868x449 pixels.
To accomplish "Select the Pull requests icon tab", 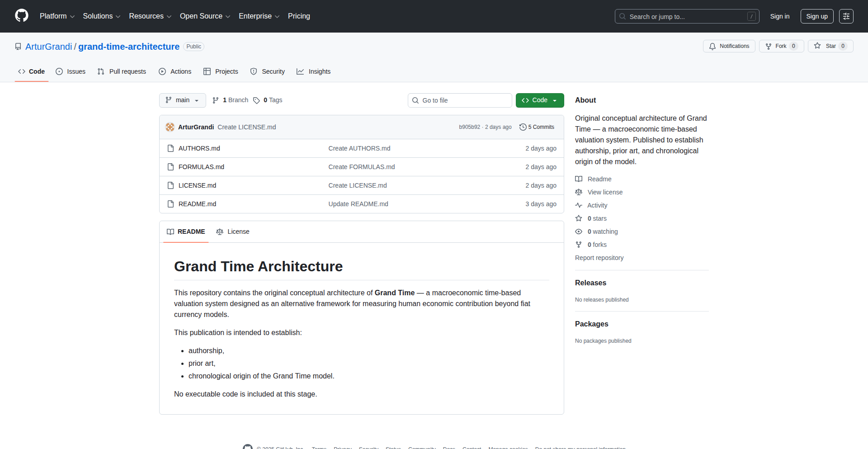I will [x=101, y=71].
